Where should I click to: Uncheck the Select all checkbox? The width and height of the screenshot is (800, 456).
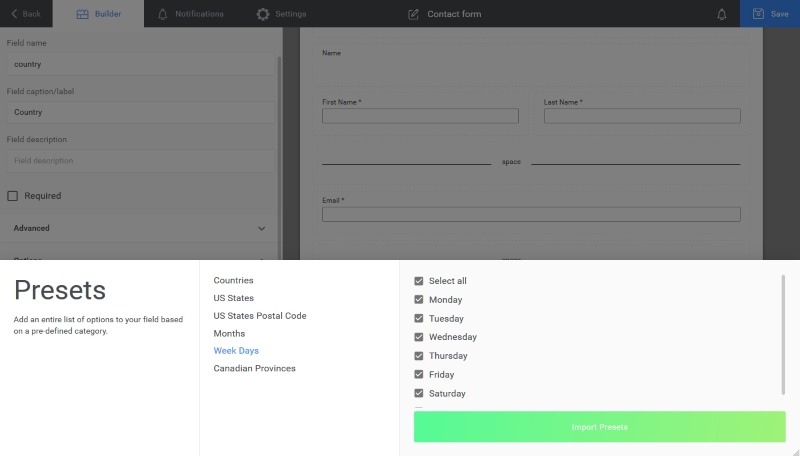point(419,281)
